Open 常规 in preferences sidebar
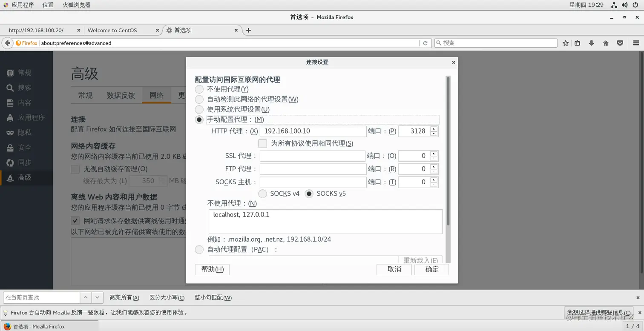This screenshot has width=644, height=331. [26, 73]
